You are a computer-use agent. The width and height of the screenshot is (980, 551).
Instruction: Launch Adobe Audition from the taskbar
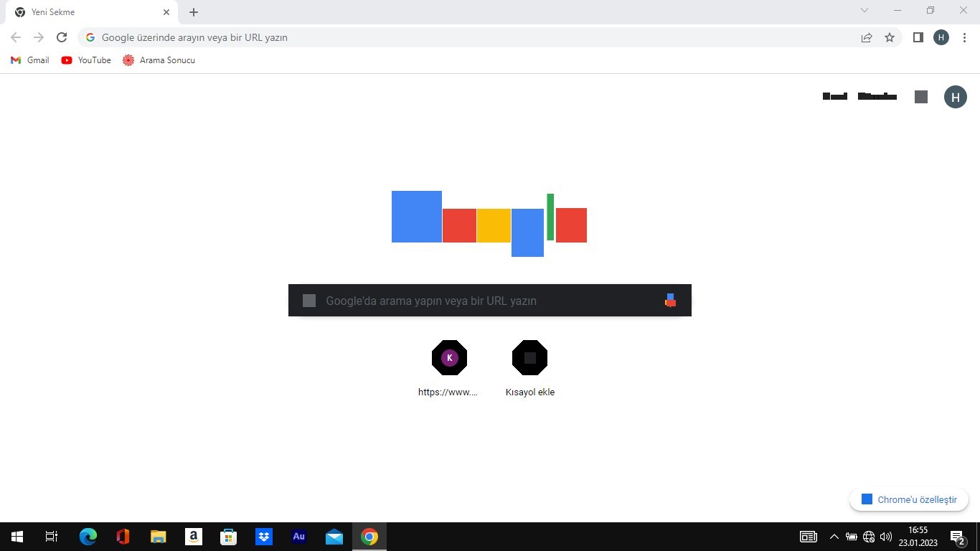(299, 537)
